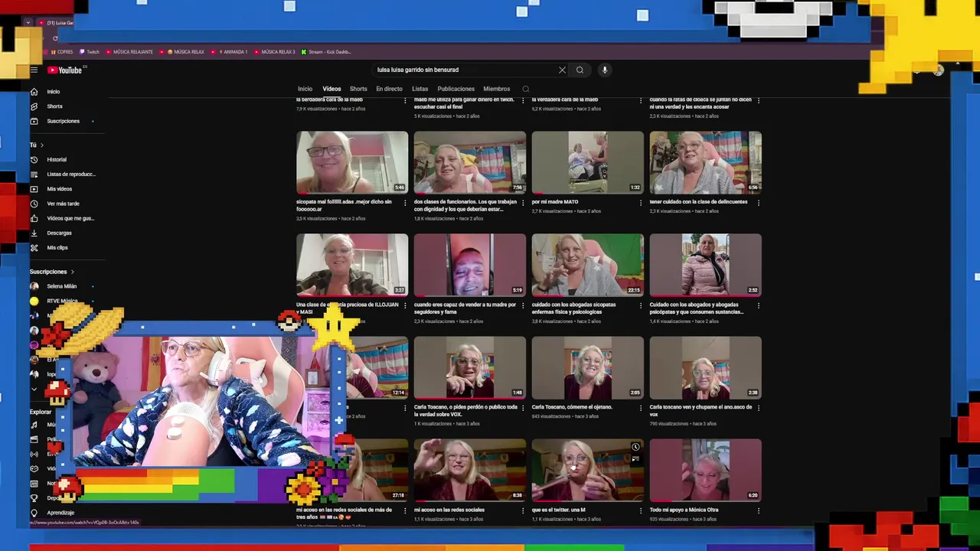Screen dimensions: 980x551
Task: Open the Twitch bookmark
Action: pos(90,52)
